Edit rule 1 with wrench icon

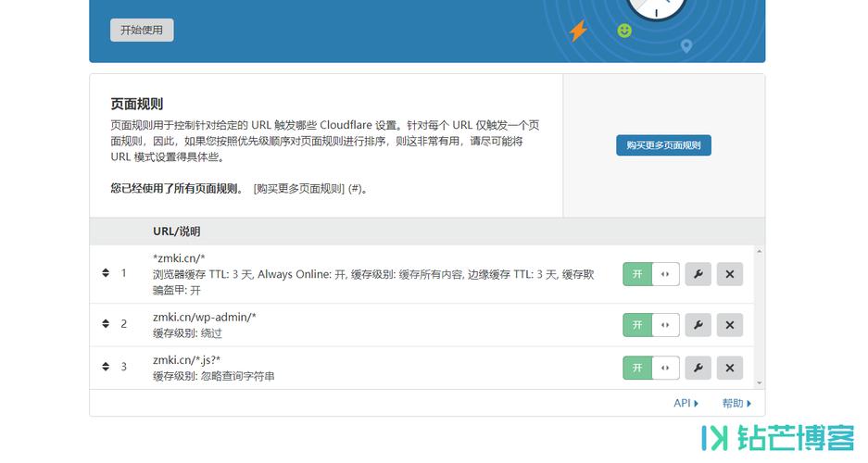point(698,274)
